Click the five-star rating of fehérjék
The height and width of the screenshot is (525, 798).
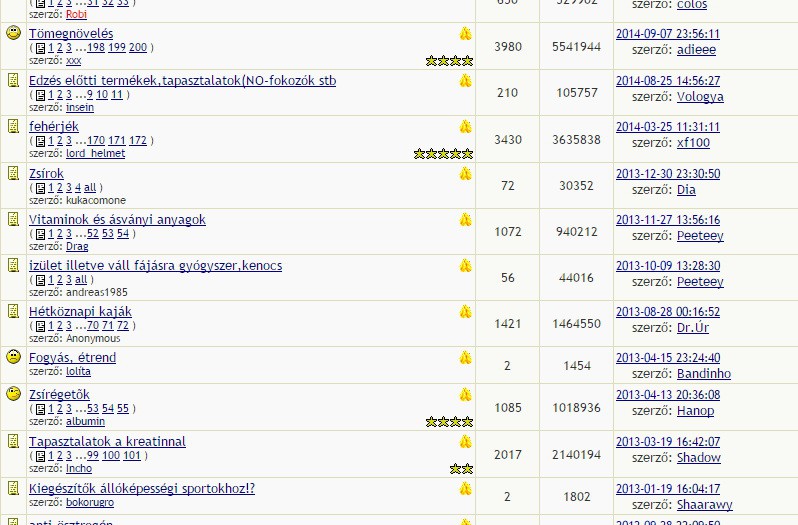443,154
